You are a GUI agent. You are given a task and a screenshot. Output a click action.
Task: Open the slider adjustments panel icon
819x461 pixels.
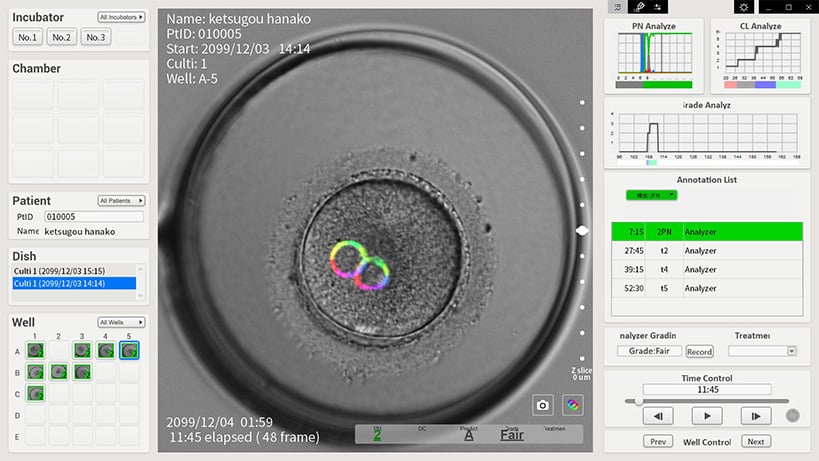[659, 7]
